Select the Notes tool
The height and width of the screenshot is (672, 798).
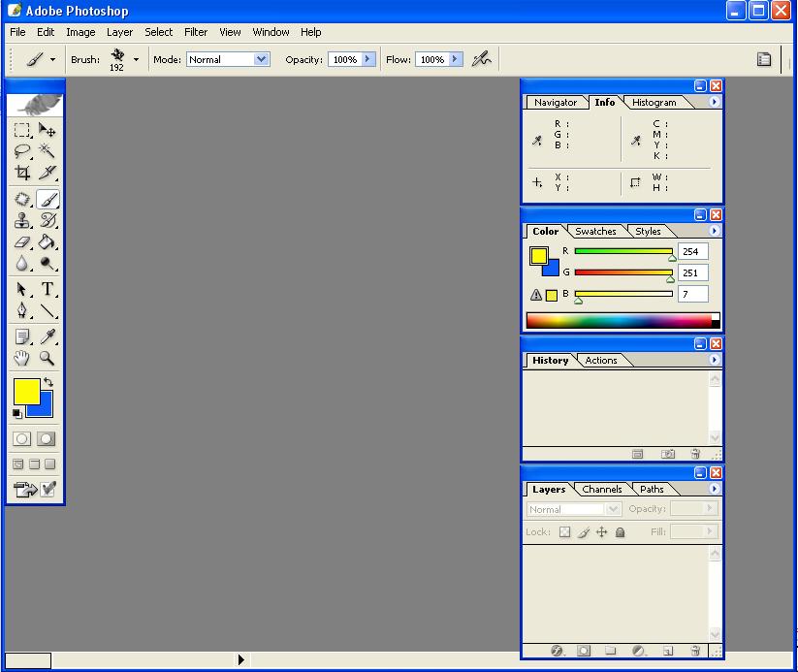(21, 336)
